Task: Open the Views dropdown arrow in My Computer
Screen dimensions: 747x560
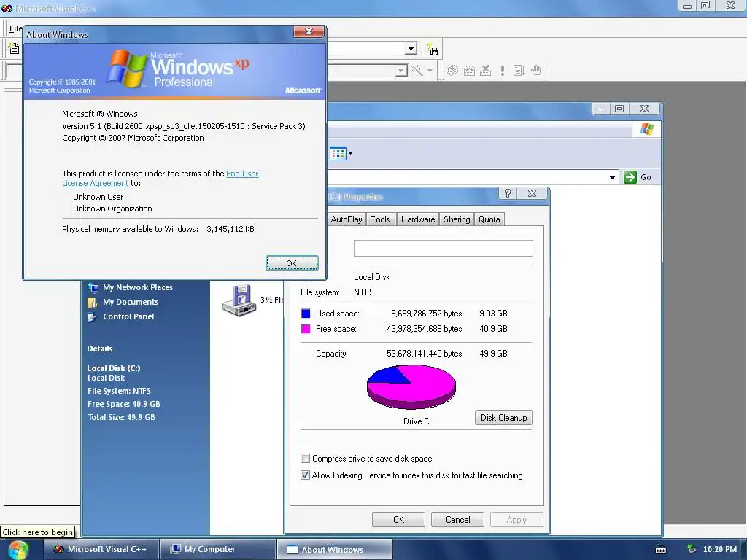Action: (x=351, y=154)
